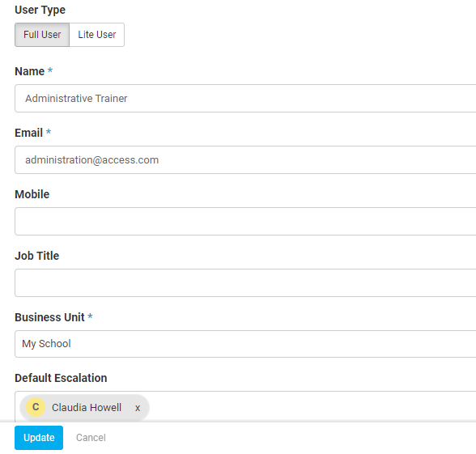Open the Business Unit dropdown showing My School
476x454 pixels.
(x=245, y=344)
